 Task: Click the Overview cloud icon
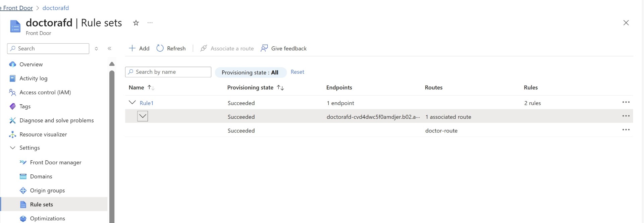12,64
